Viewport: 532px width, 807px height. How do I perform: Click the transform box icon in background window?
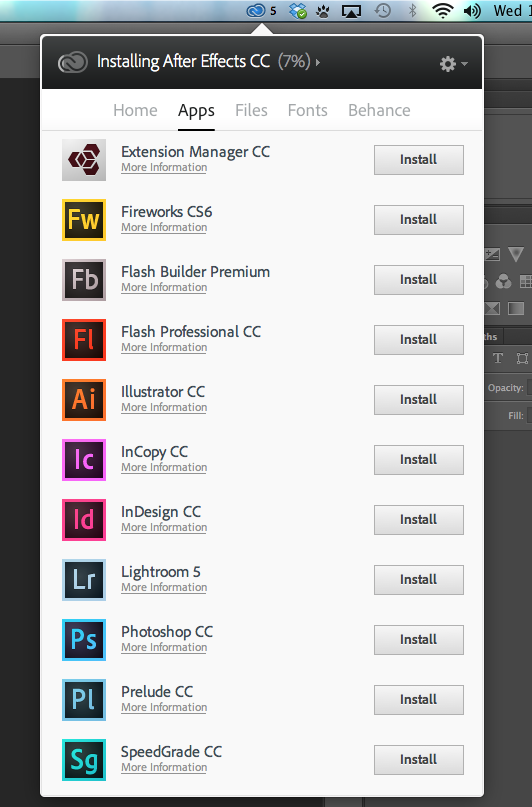(x=522, y=358)
